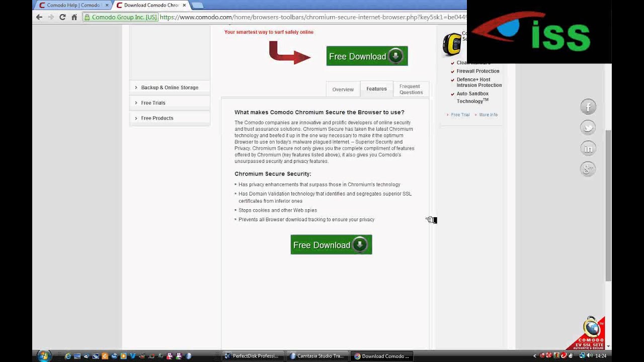Click 'What makes Comodo Chromium Secure' heading

point(319,112)
